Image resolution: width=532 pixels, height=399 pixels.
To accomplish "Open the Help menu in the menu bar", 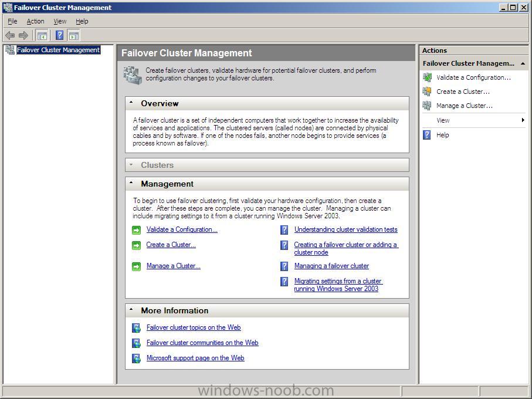I will 82,21.
